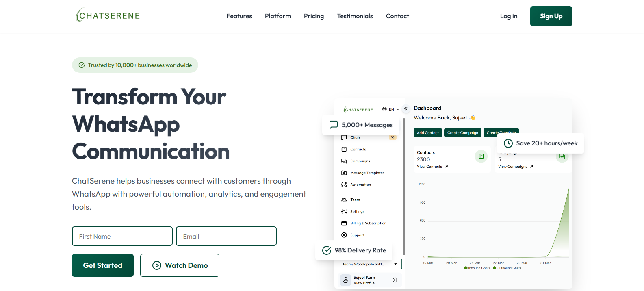Open the Features nav item
Viewport: 644px width, 291px height.
click(239, 16)
